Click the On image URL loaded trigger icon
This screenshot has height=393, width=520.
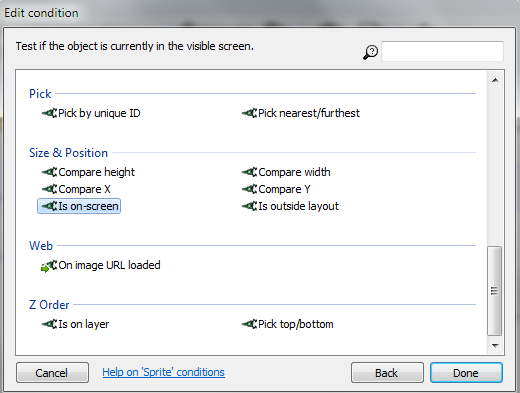tap(49, 266)
